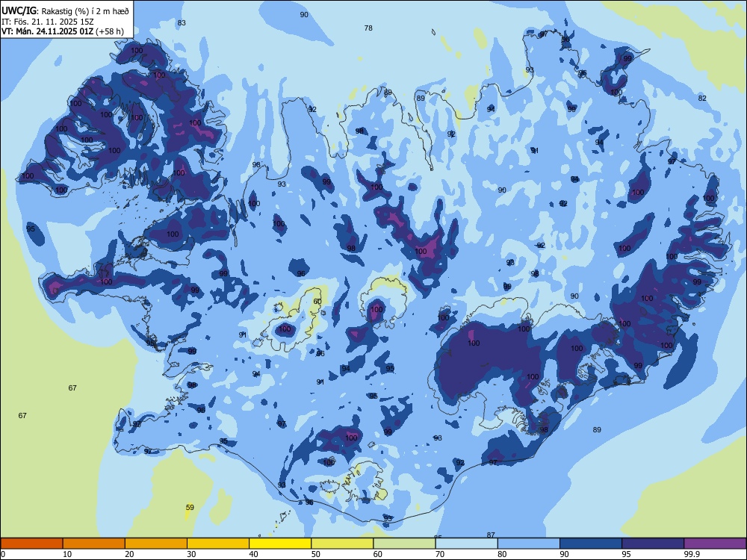This screenshot has height=560, width=747.
Task: Click the amber 20–30 legend swatch
Action: point(156,544)
